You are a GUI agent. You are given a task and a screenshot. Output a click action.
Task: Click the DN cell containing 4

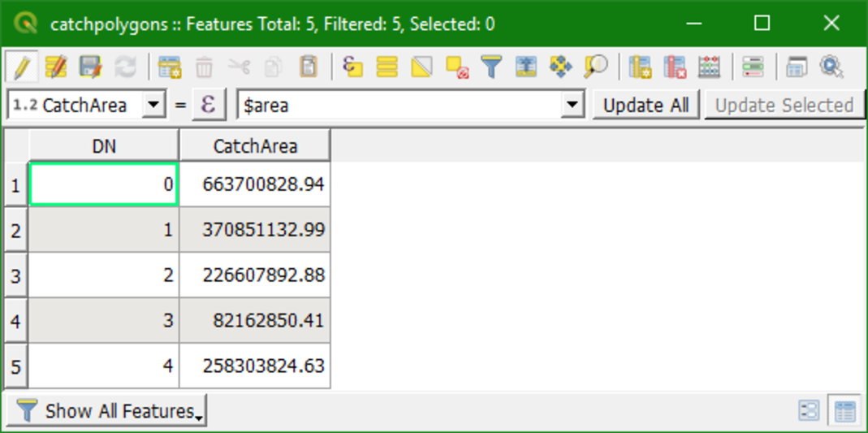click(x=103, y=366)
